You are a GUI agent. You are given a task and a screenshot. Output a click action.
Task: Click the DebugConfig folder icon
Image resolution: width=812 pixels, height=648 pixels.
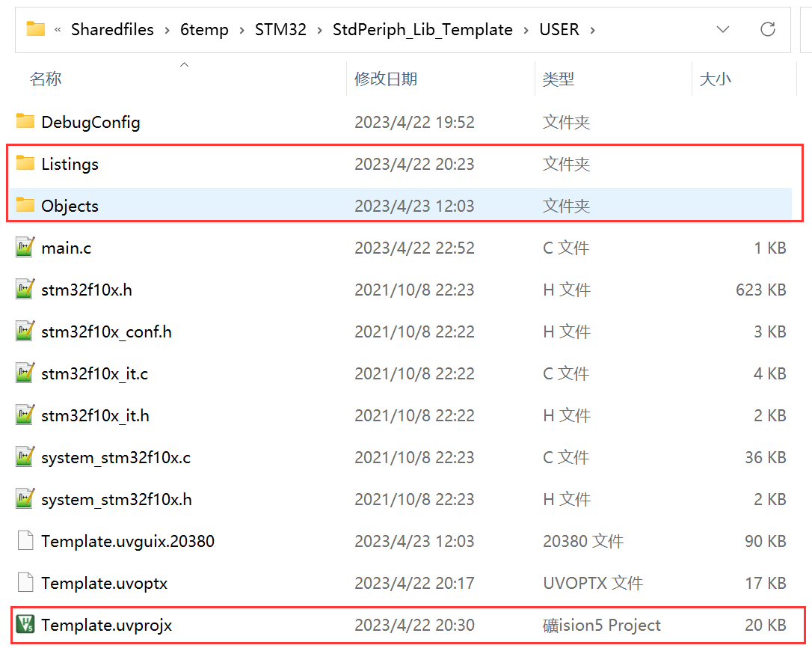coord(25,121)
